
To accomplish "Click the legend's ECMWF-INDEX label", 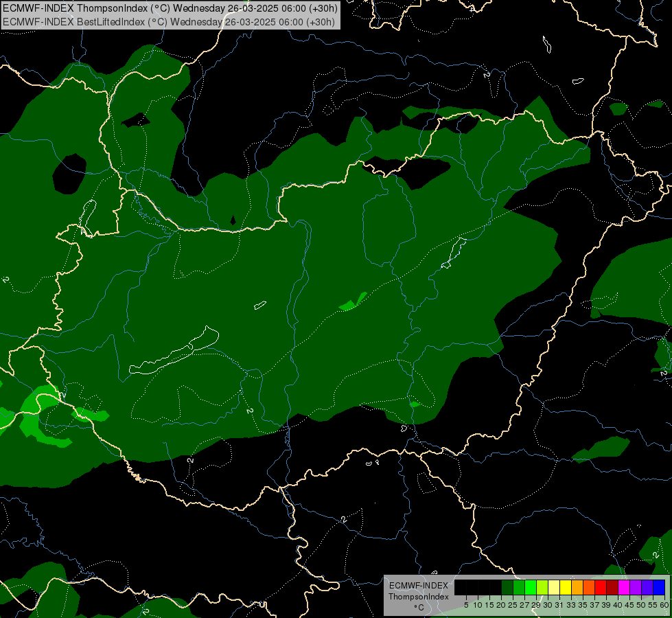I will click(x=419, y=586).
